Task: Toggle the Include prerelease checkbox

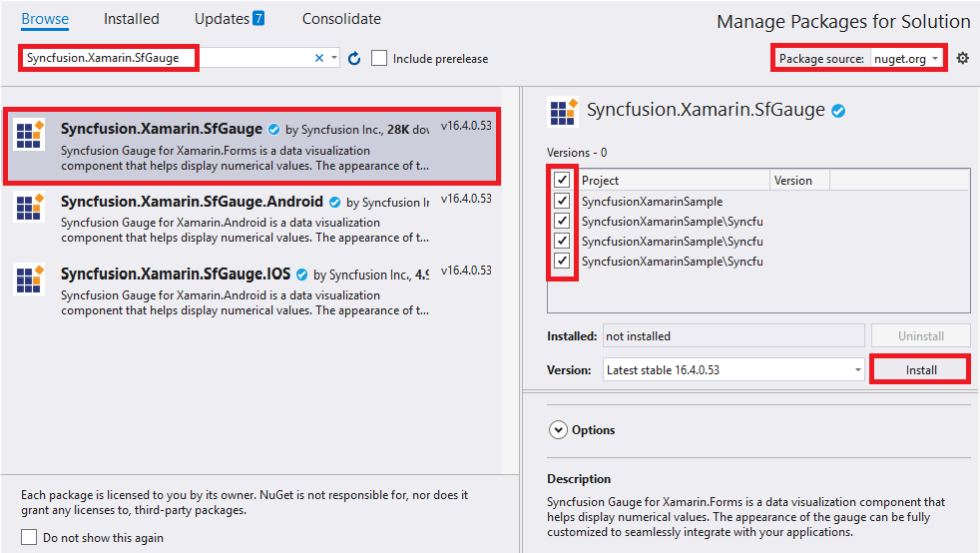Action: (379, 59)
